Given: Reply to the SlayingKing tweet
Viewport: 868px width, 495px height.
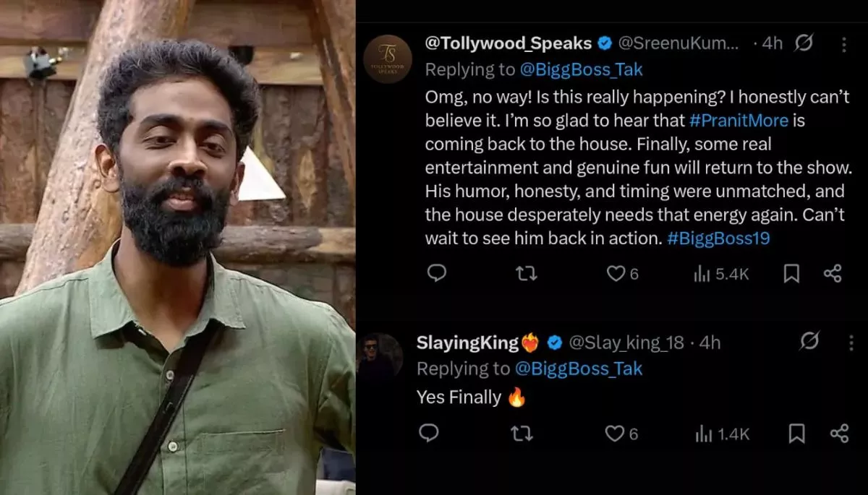Looking at the screenshot, I should (429, 433).
